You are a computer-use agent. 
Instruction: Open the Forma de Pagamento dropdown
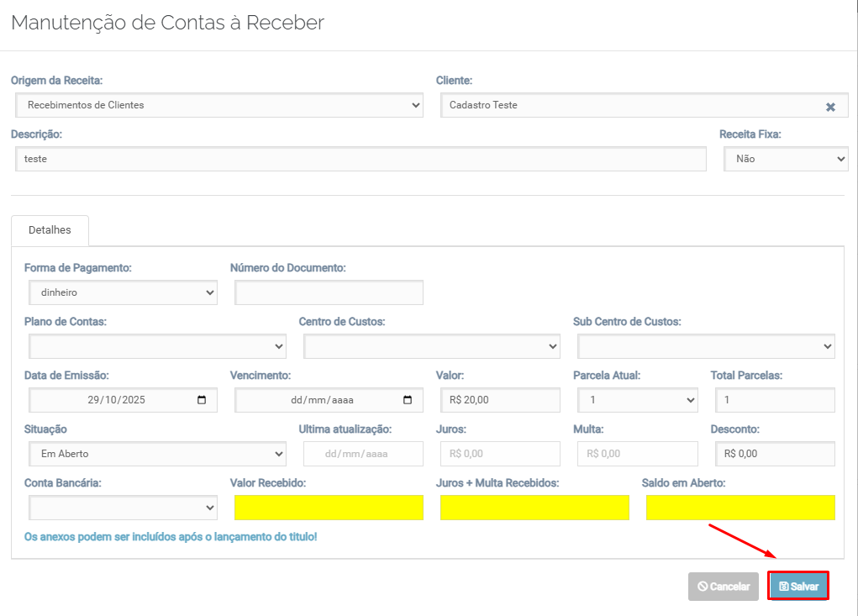coord(123,292)
